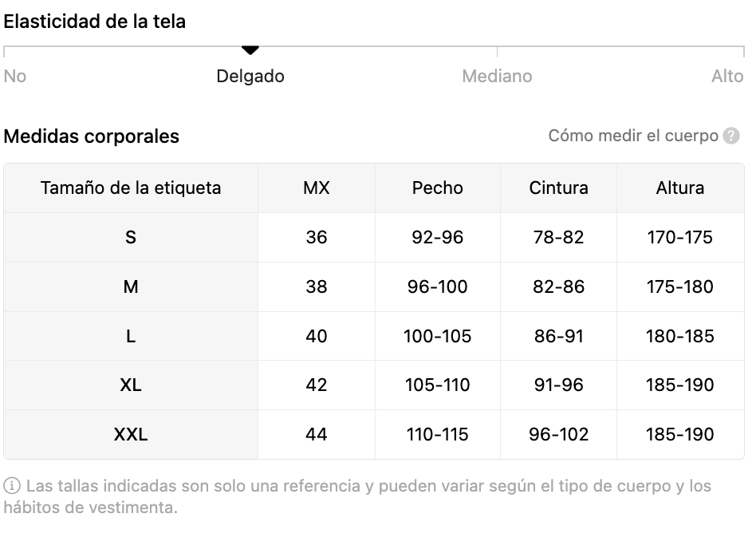Click the info icon beside size disclaimer
Screen dimensions: 756x557
click(x=12, y=486)
